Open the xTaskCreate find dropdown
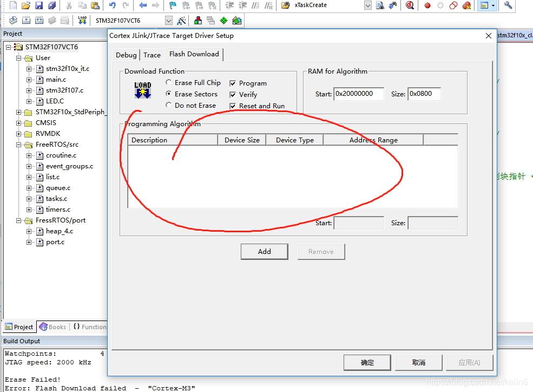Viewport: 533px width, 392px height. click(x=368, y=5)
